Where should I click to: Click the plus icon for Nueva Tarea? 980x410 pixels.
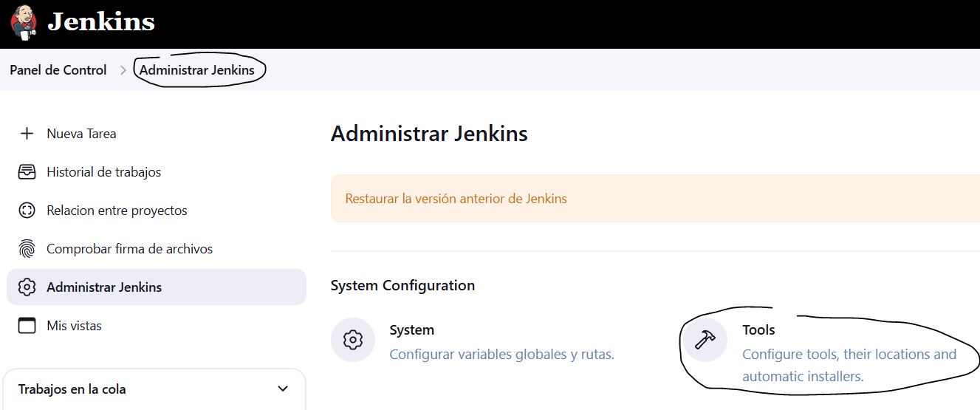coord(27,134)
